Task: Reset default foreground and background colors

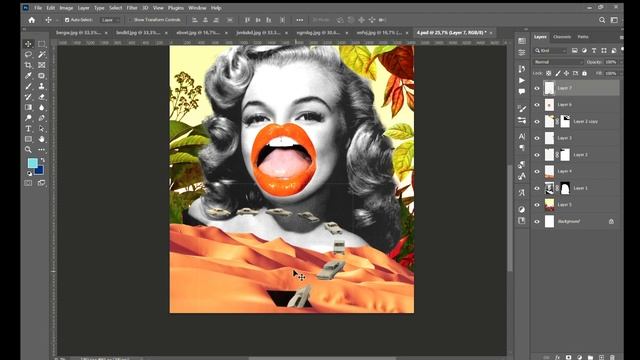Action: coord(29,173)
